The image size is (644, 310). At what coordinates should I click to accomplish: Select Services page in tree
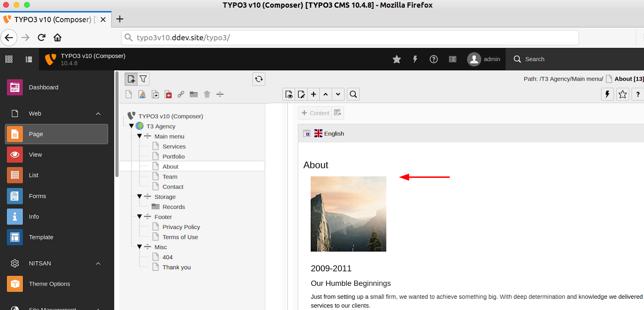[x=174, y=146]
